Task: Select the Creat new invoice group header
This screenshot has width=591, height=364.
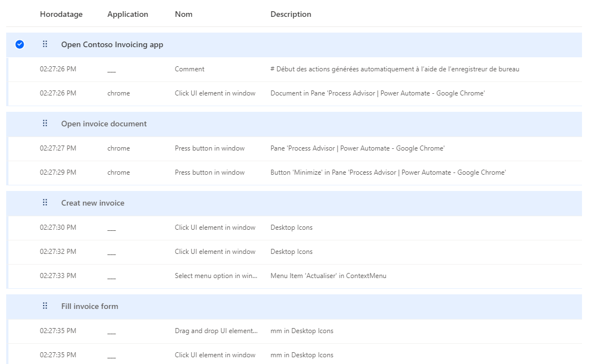Action: [x=93, y=203]
